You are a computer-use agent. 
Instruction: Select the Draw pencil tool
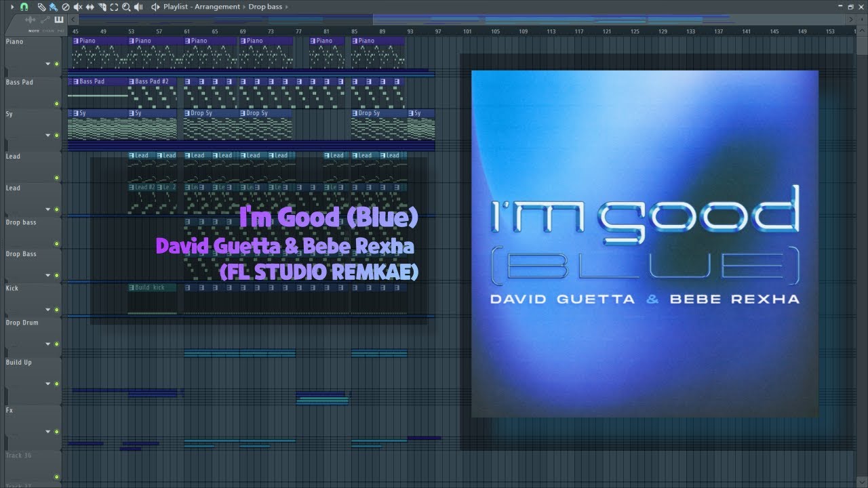pos(42,7)
